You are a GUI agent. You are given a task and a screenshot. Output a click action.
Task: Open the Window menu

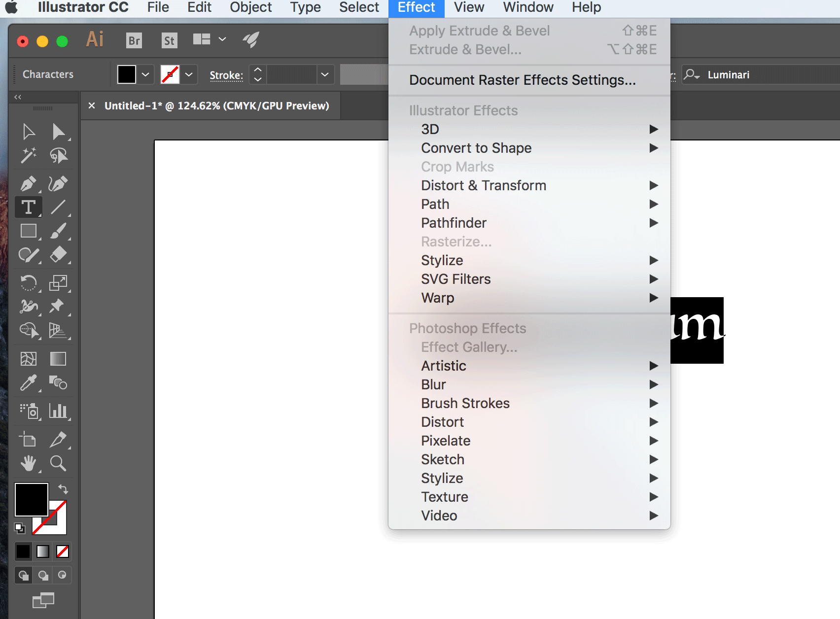pos(528,8)
